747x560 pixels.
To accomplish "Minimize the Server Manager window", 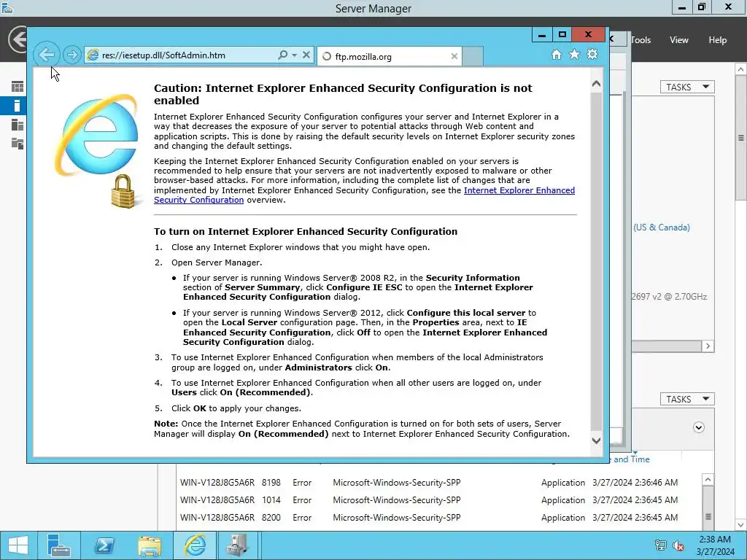I will (682, 7).
